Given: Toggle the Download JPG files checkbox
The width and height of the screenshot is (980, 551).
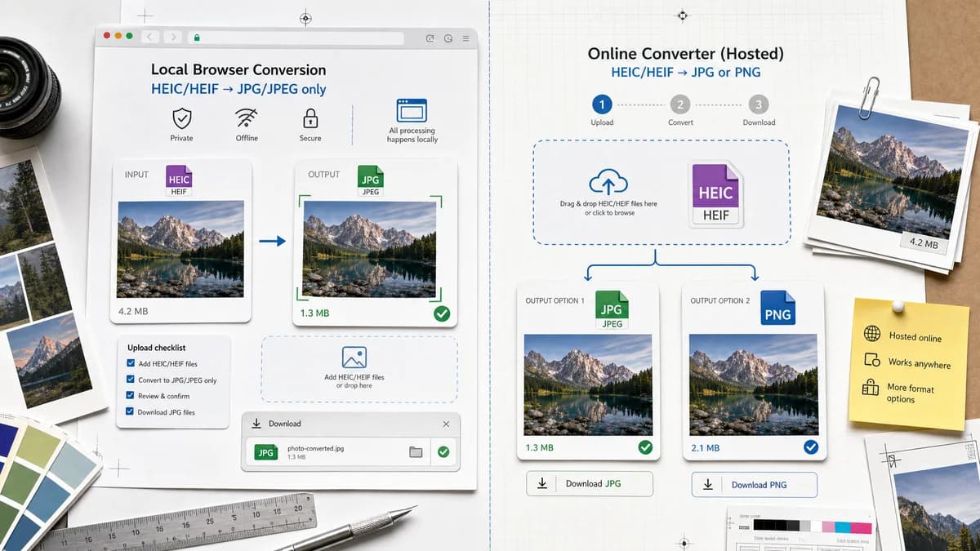Looking at the screenshot, I should click(x=131, y=412).
